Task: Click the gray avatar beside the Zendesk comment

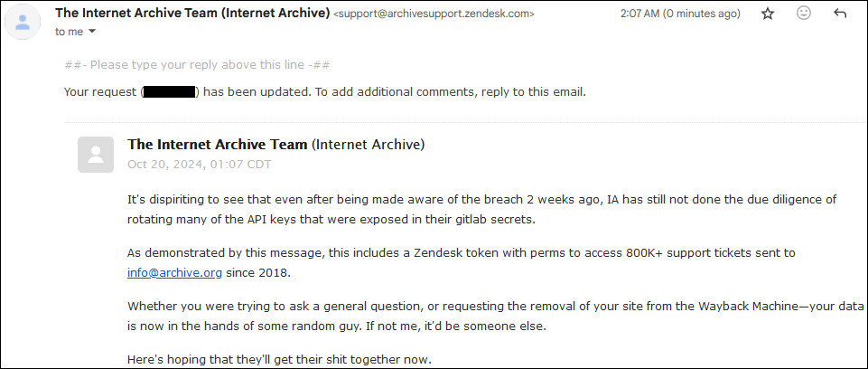Action: pos(96,155)
